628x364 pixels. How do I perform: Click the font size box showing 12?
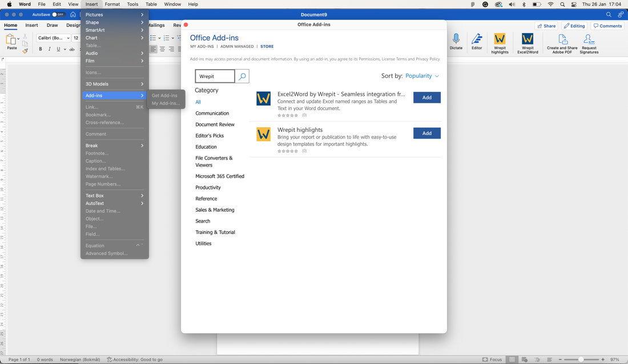(76, 38)
